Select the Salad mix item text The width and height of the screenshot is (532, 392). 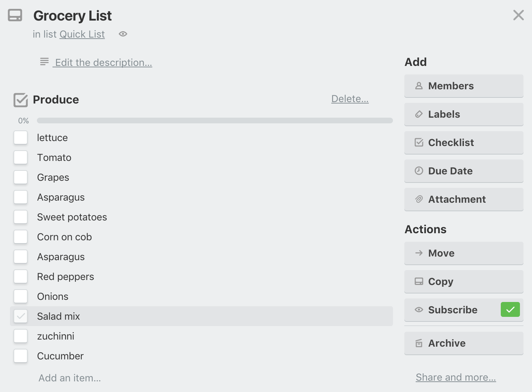click(59, 316)
